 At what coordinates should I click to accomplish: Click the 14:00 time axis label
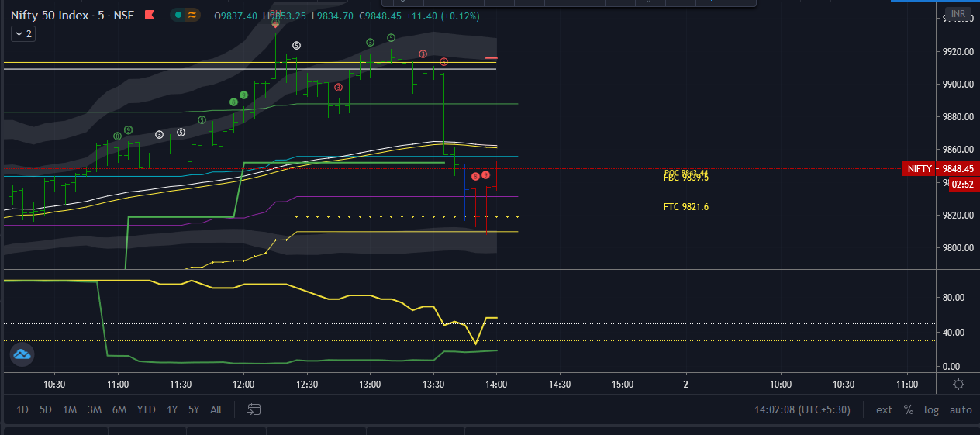[496, 385]
